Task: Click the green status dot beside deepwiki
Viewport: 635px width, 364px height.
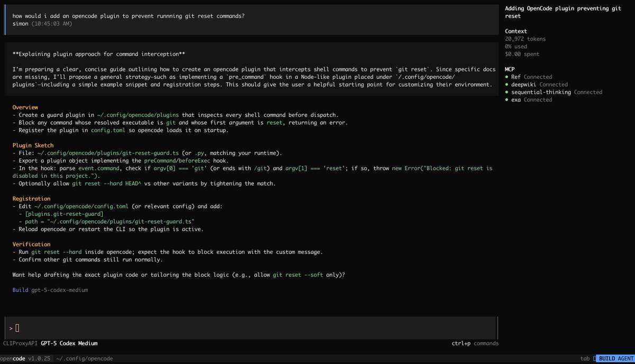Action: [507, 85]
